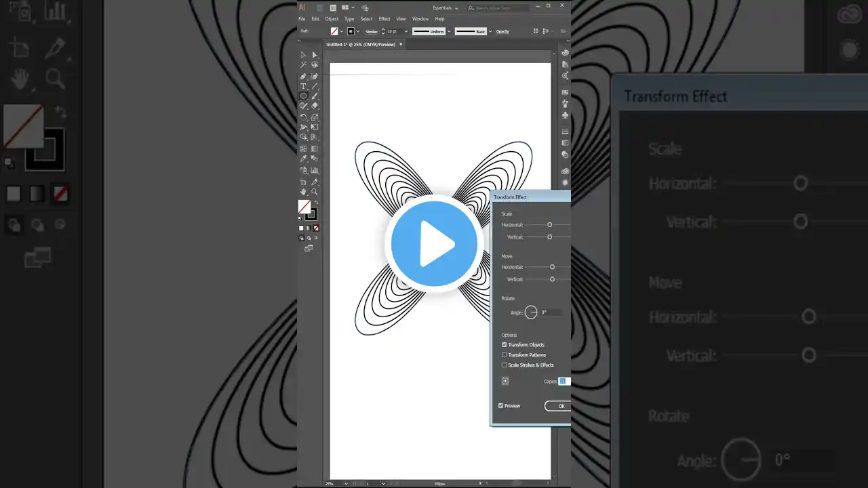Screen dimensions: 868x488
Task: Toggle the Preview checkbox
Action: (500, 406)
